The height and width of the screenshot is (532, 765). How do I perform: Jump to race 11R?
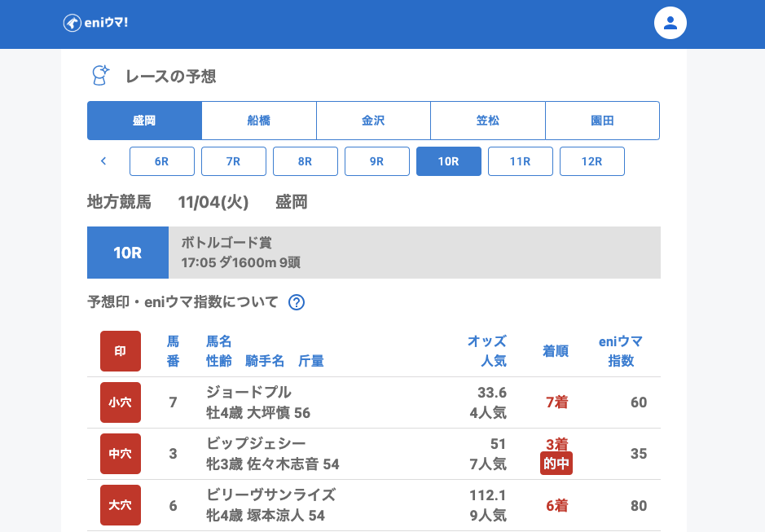(521, 161)
